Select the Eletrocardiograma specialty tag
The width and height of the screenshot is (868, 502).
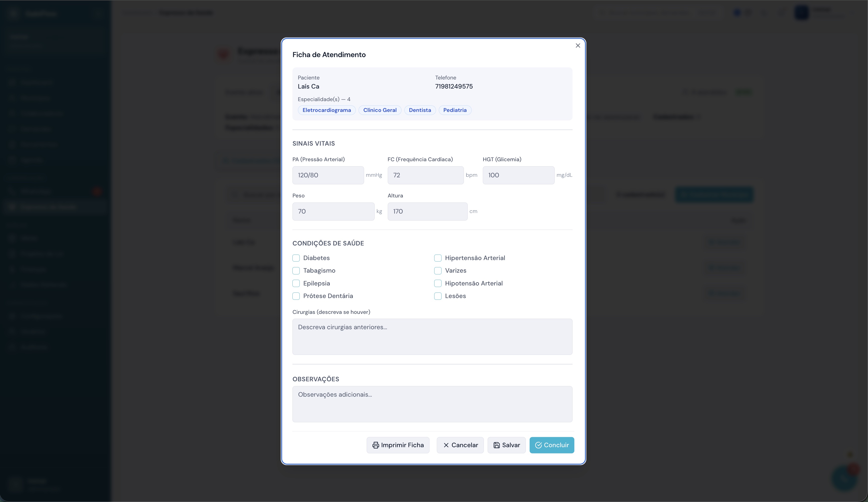click(327, 110)
